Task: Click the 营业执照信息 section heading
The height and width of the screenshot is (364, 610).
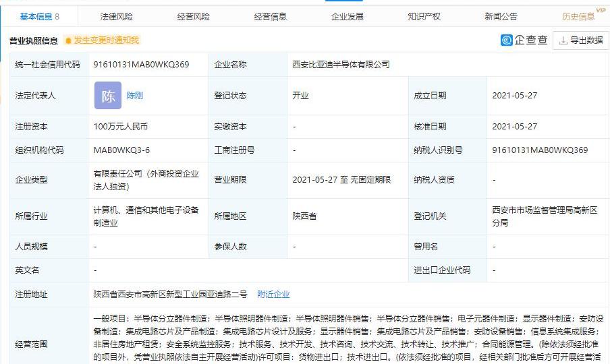Action: coord(34,41)
